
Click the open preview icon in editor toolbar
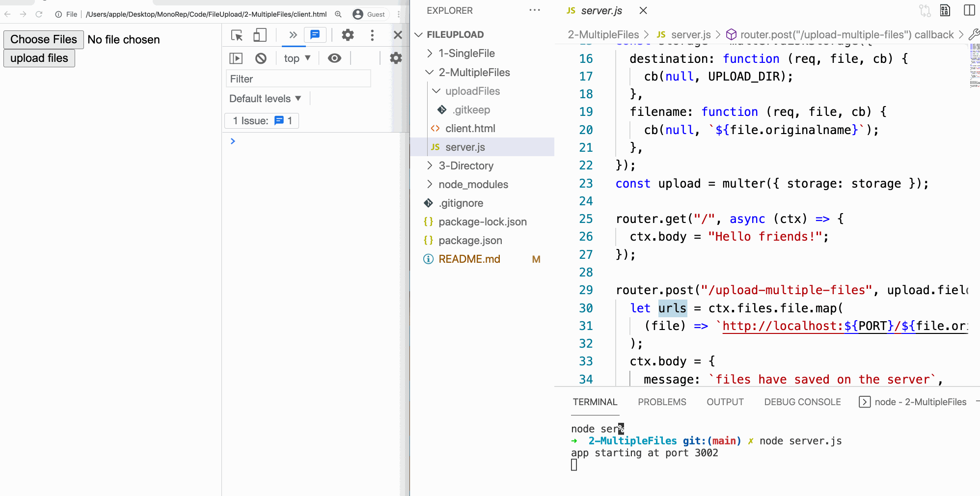[x=945, y=10]
